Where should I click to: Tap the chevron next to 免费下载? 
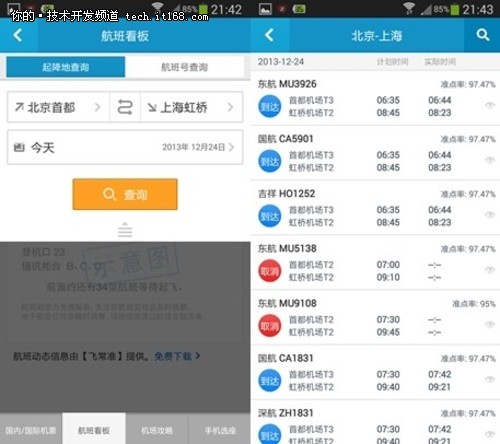click(198, 356)
